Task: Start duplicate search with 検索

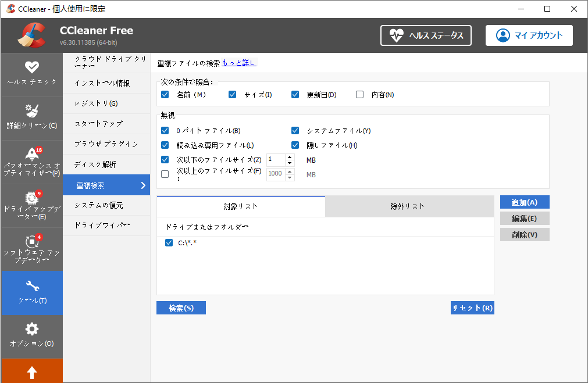Action: pos(181,307)
